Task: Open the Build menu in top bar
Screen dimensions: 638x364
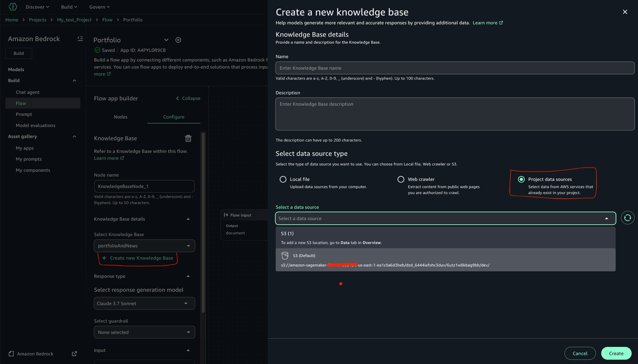Action: (x=69, y=7)
